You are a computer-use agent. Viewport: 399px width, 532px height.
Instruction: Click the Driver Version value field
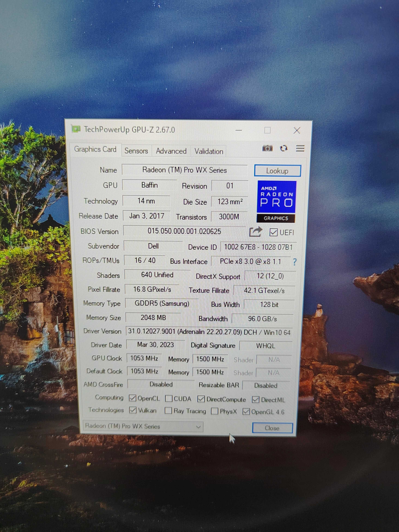point(209,332)
